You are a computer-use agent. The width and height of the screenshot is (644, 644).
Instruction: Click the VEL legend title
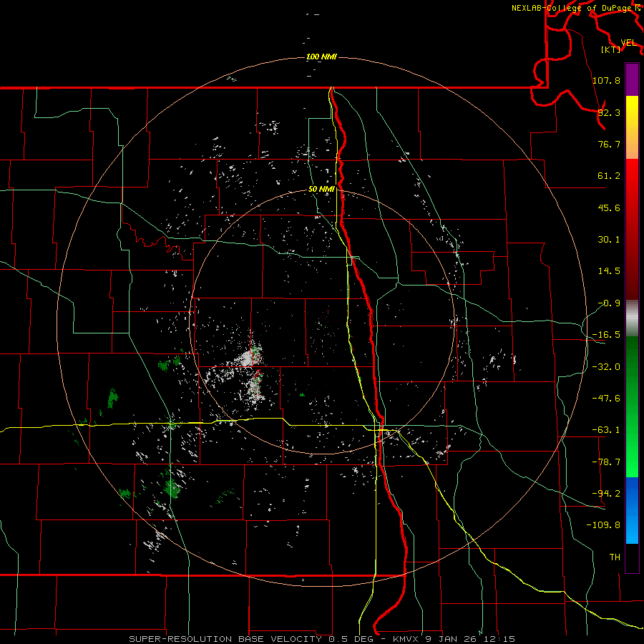[628, 43]
